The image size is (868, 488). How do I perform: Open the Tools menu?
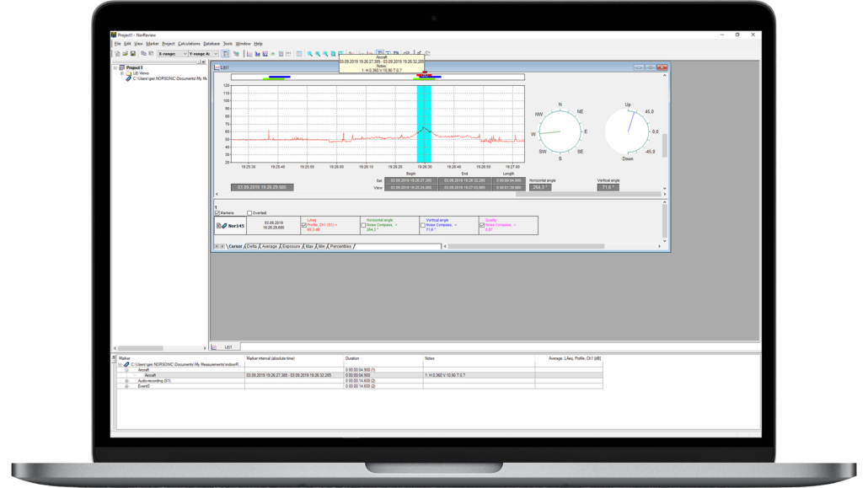[x=228, y=44]
